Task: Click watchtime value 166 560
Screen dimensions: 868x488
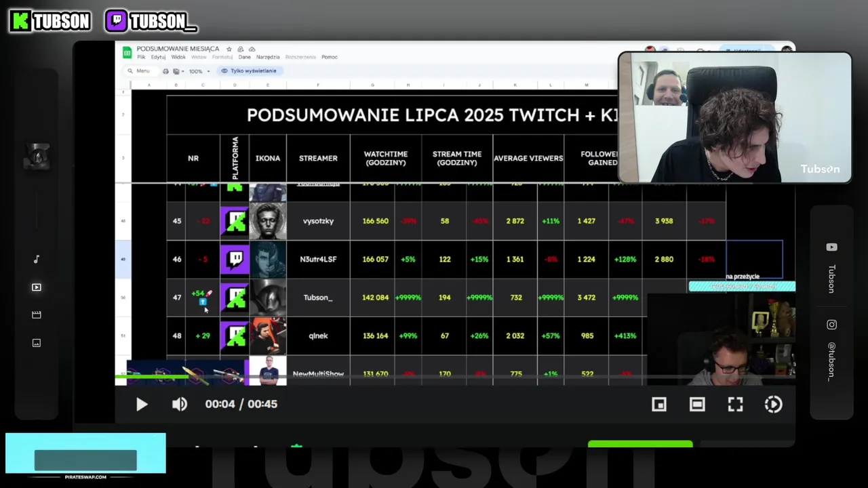Action: 376,221
